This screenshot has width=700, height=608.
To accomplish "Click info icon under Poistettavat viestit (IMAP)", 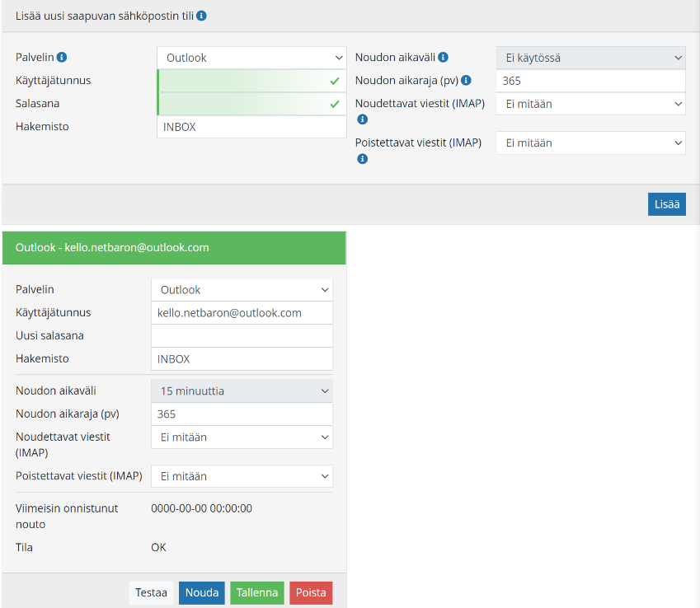I will 361,159.
